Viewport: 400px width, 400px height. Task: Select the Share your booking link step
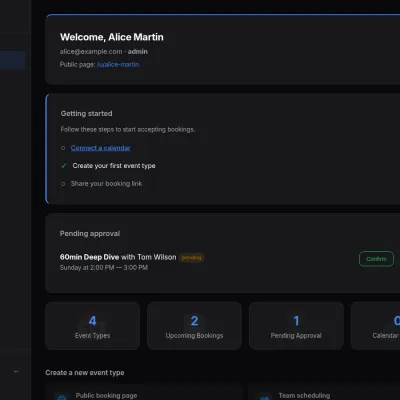106,184
